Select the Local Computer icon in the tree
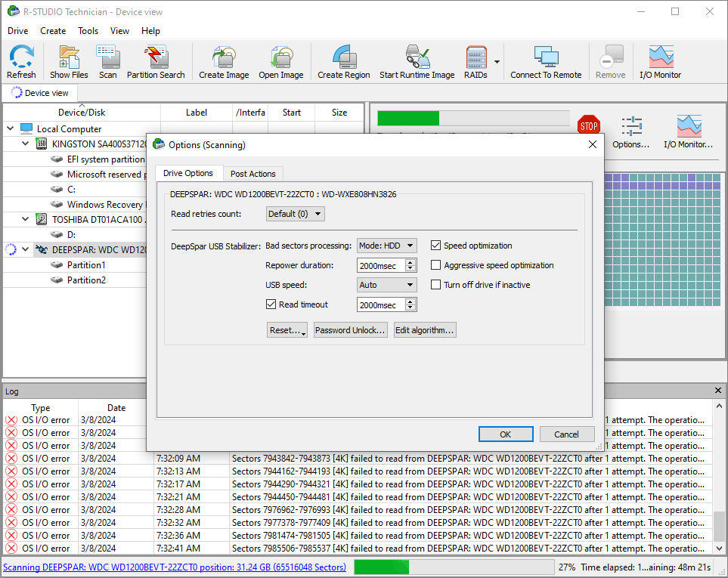 click(x=26, y=128)
